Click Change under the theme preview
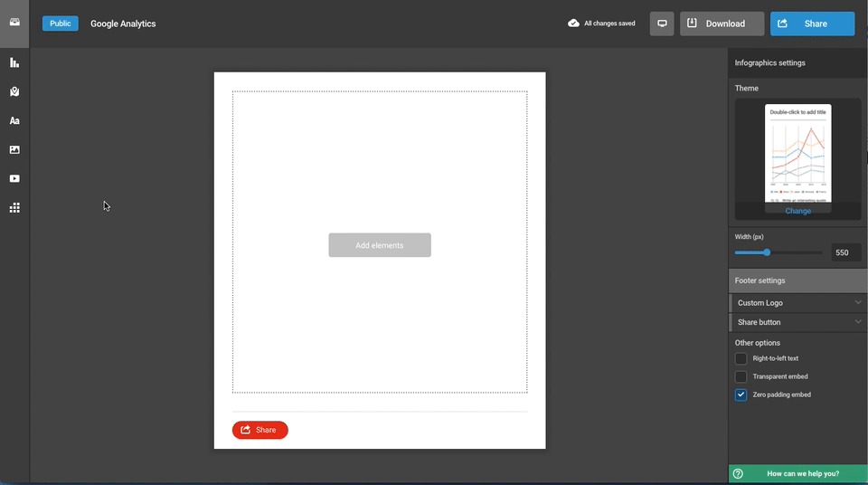 tap(797, 211)
